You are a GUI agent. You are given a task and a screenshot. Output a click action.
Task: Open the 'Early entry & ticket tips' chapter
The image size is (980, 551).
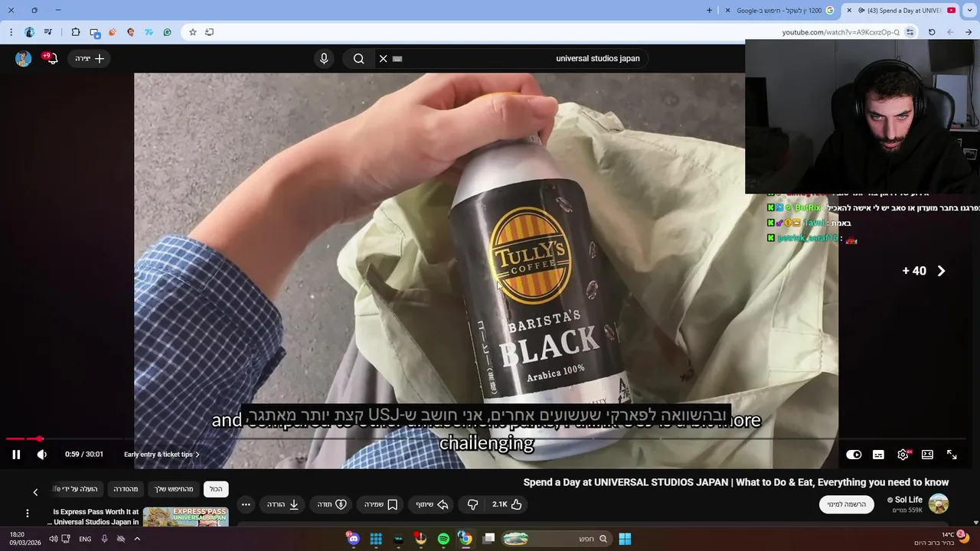(x=162, y=455)
